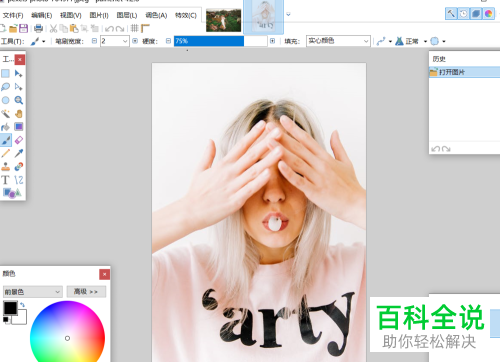Screen dimensions: 500x362
Task: Open the View (V) menu
Action: [71, 15]
